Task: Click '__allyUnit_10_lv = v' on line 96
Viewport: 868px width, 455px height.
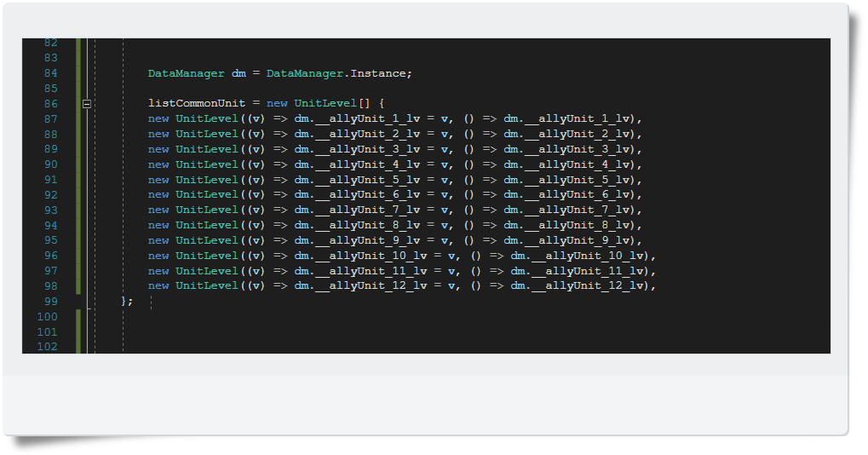Action: pos(385,256)
